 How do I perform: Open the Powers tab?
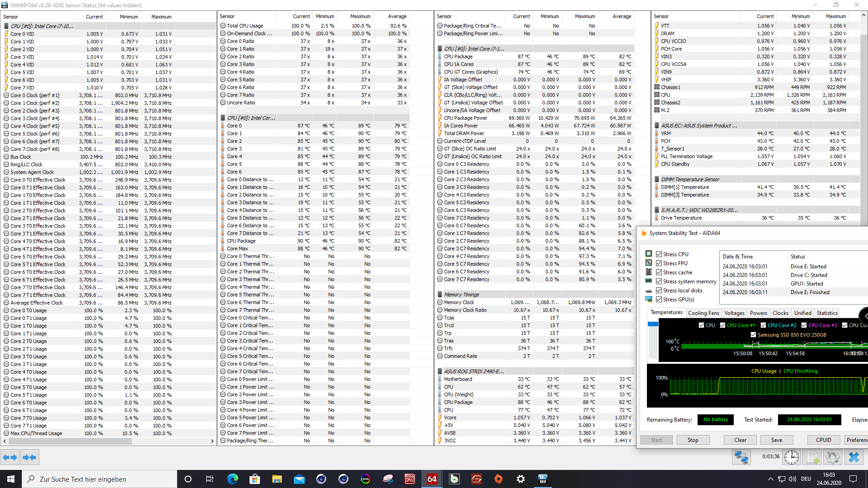coord(759,313)
